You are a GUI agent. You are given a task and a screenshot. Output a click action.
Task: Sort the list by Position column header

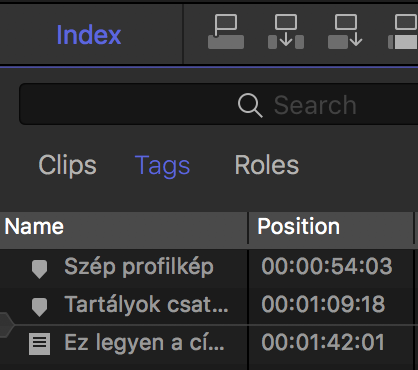coord(331,228)
